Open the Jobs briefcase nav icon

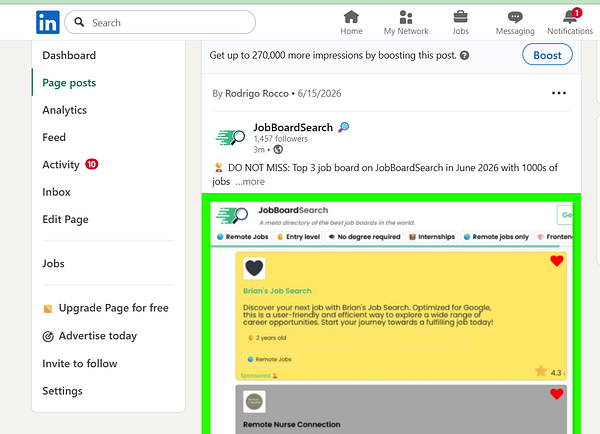click(x=460, y=17)
